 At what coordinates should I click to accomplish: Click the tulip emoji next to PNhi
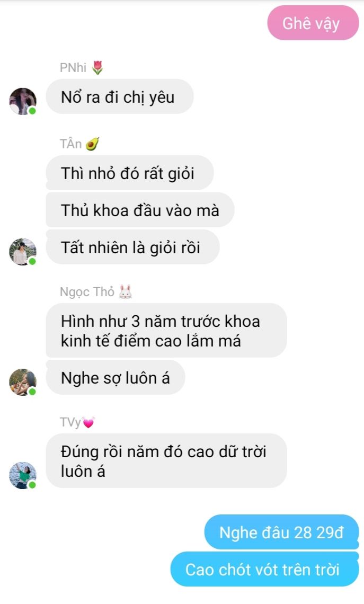[98, 68]
